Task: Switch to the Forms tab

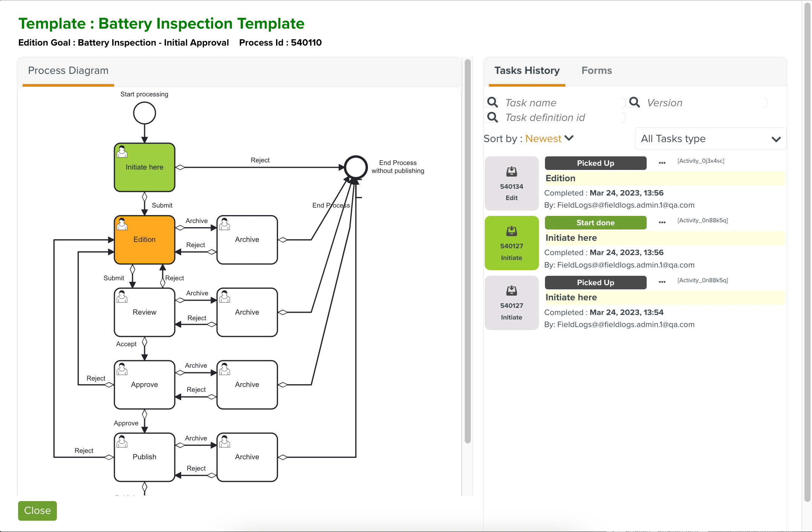Action: (596, 70)
